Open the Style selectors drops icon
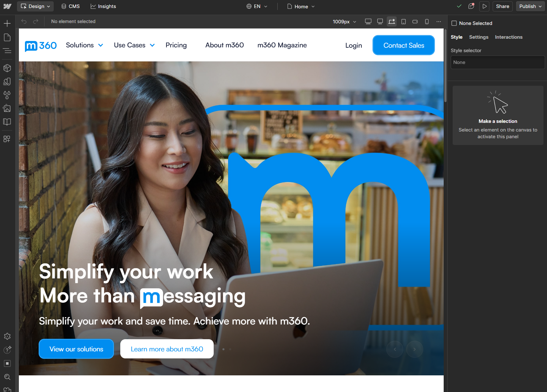 coord(7,95)
